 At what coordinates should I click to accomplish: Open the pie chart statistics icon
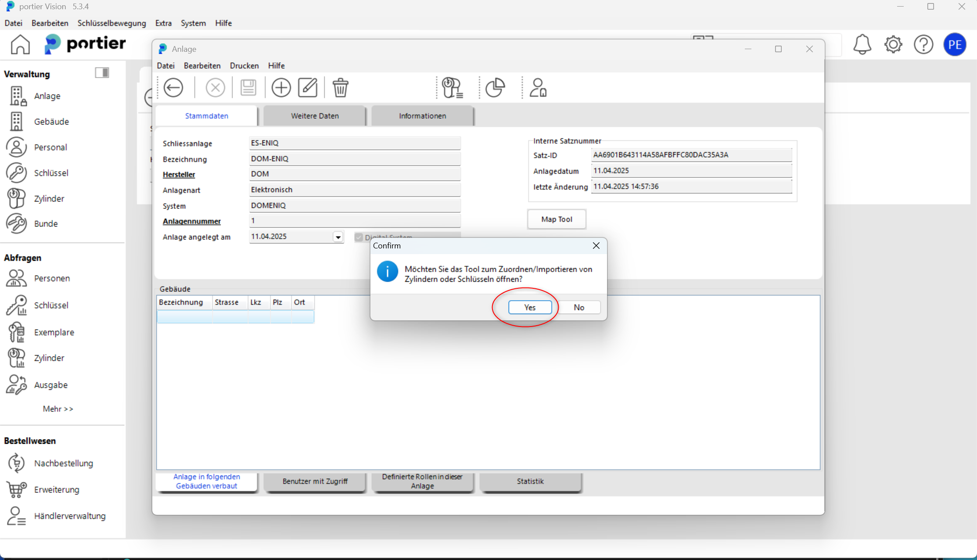point(495,87)
